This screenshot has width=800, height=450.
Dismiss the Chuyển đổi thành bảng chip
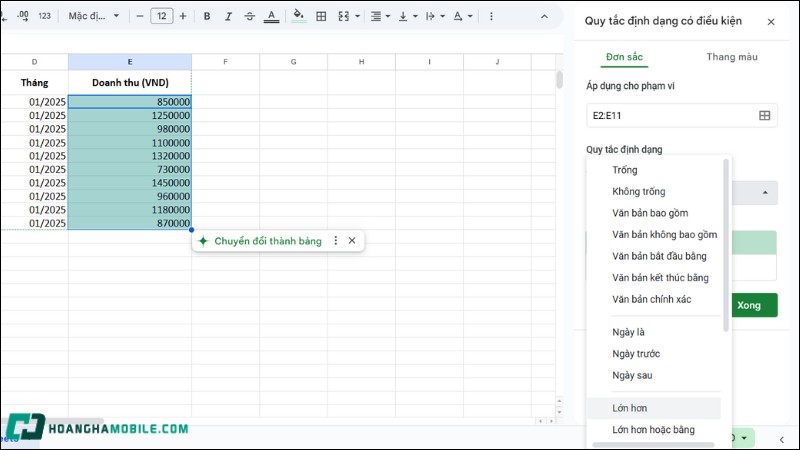(x=352, y=241)
